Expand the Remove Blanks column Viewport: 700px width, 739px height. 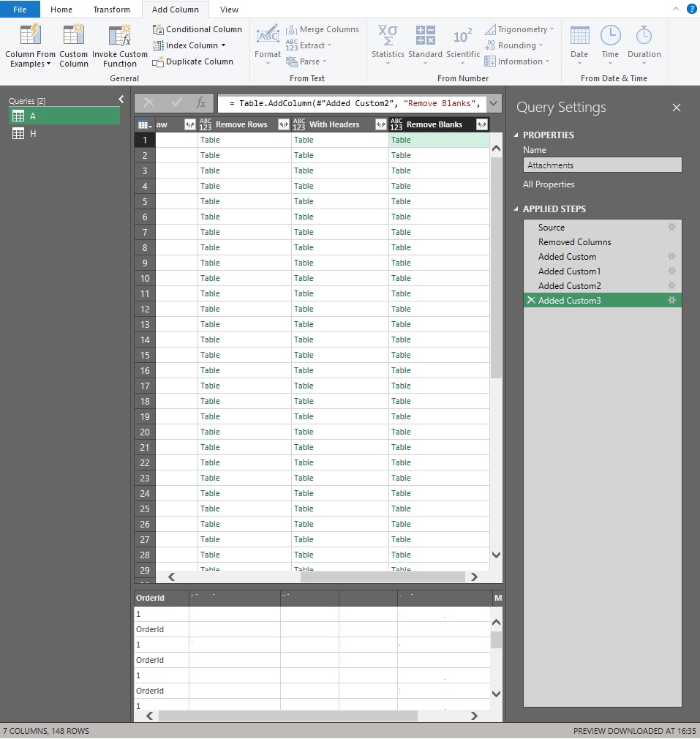click(481, 124)
